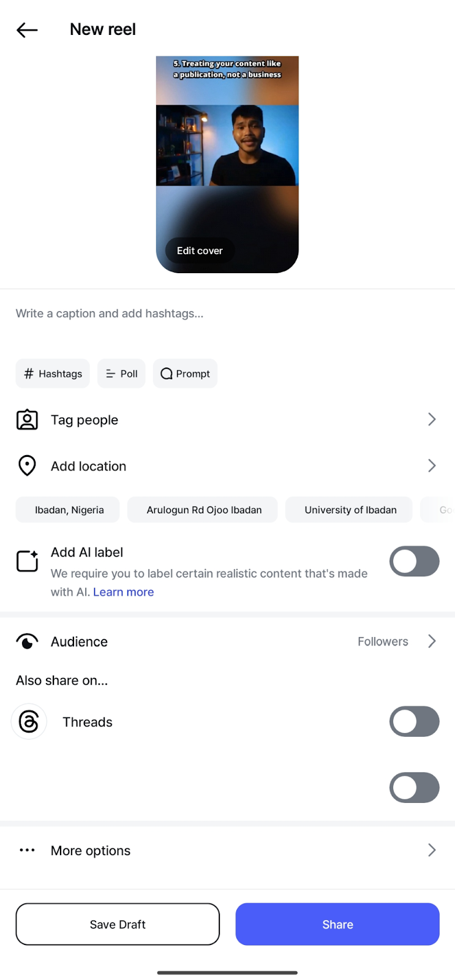455x980 pixels.
Task: Add a Hashtags chip to caption
Action: pyautogui.click(x=53, y=374)
